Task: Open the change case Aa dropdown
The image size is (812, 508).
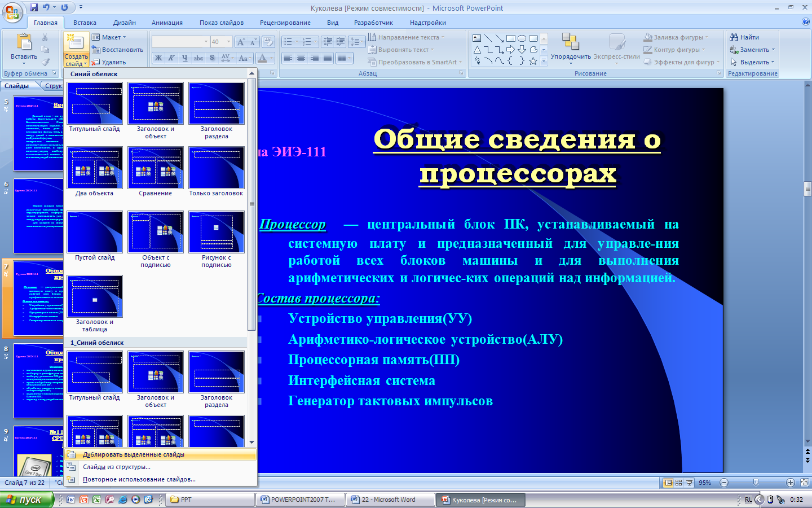Action: coord(244,58)
